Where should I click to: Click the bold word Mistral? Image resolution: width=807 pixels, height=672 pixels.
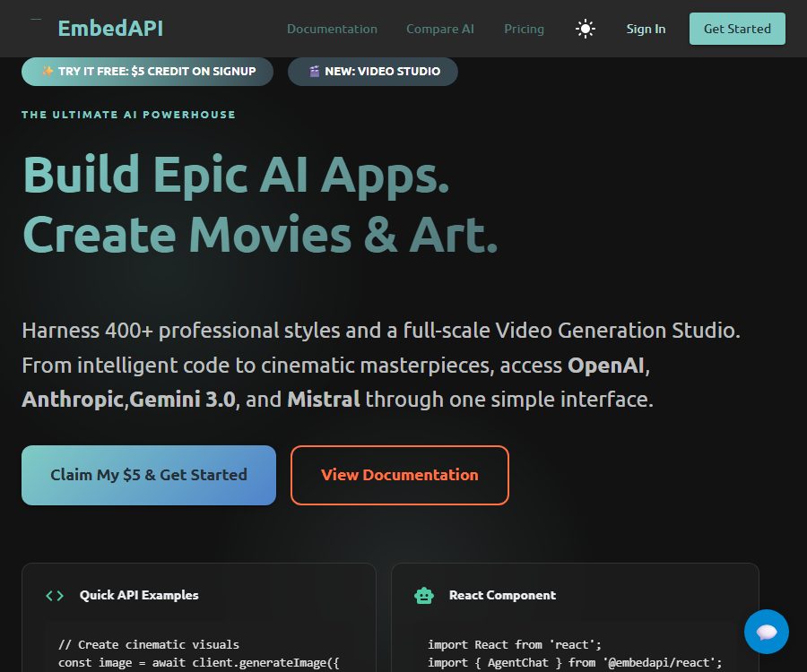[324, 400]
